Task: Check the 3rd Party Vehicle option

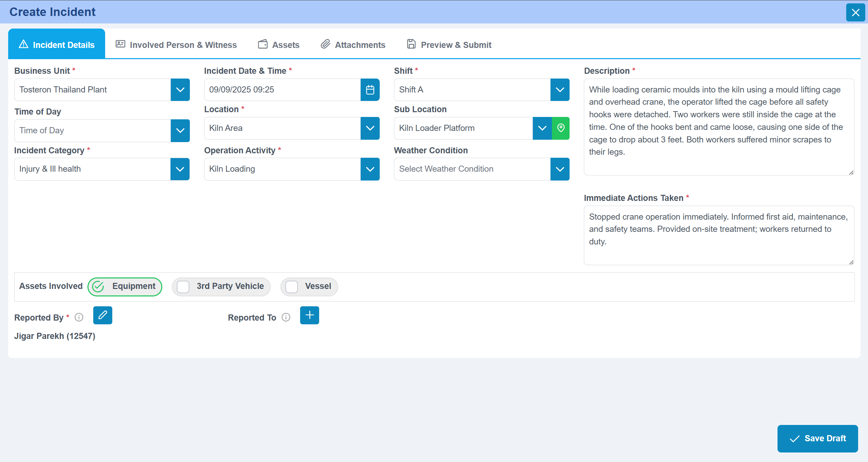Action: [183, 287]
